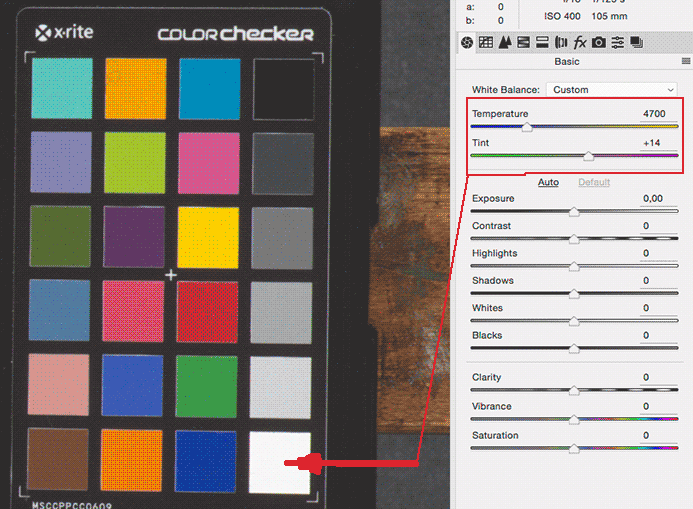
Task: Click the Exposure value field 0,00
Action: (x=658, y=199)
